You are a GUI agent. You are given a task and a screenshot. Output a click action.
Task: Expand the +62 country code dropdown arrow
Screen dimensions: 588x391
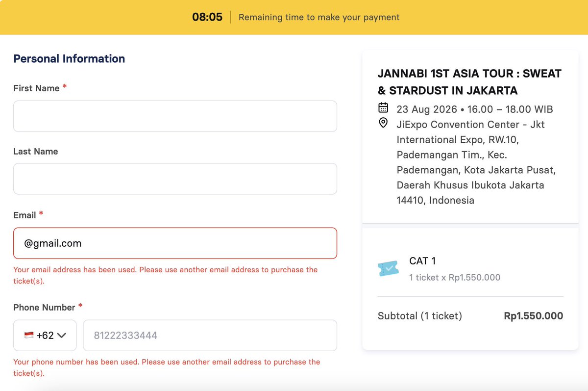pos(61,336)
